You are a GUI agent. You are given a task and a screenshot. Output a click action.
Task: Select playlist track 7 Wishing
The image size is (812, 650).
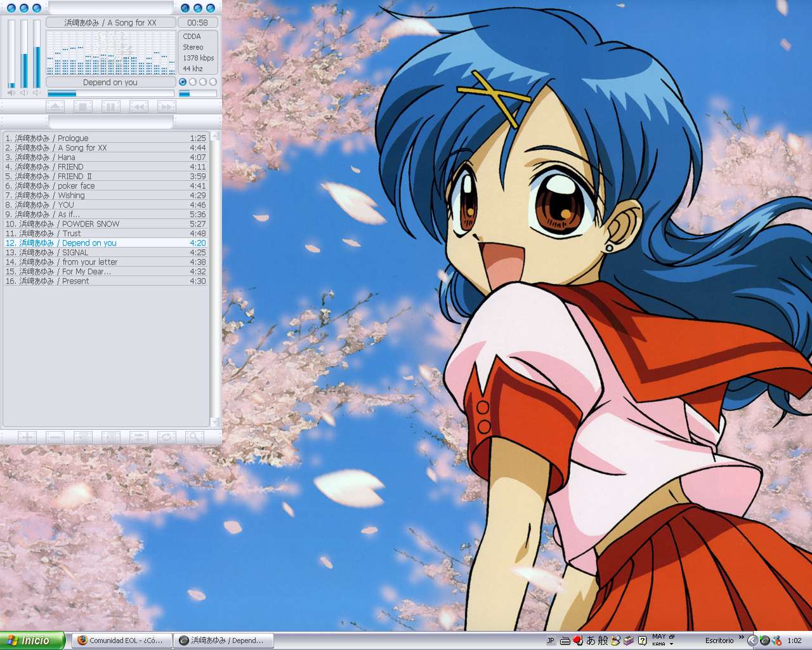[x=106, y=195]
